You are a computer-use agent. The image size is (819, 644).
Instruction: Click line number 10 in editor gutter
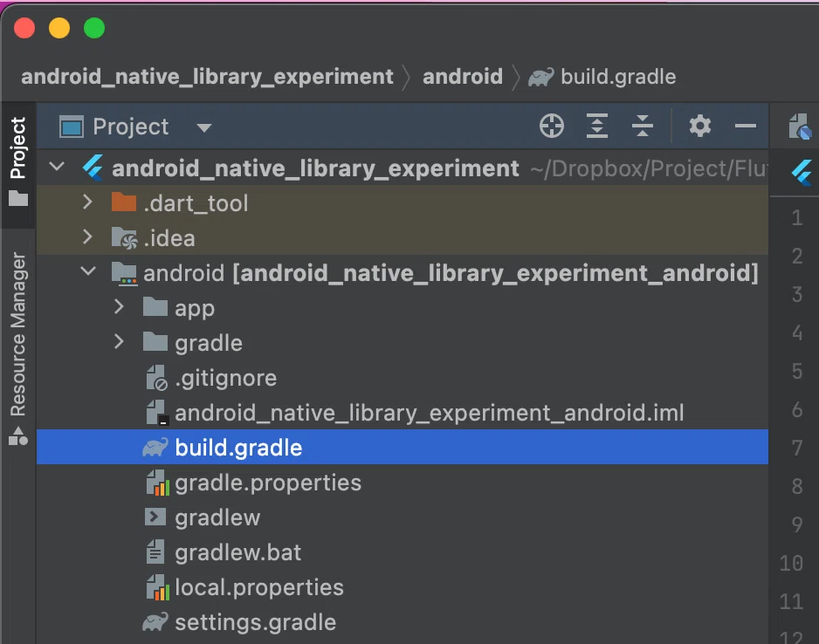coord(791,563)
